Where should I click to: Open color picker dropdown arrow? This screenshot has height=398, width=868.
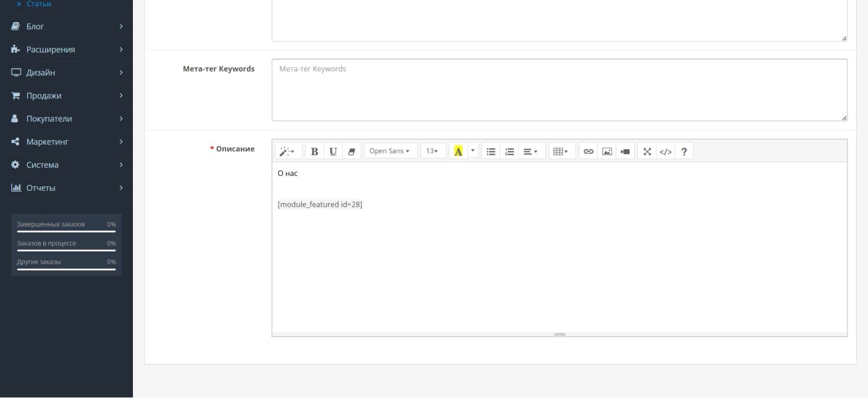pyautogui.click(x=473, y=151)
